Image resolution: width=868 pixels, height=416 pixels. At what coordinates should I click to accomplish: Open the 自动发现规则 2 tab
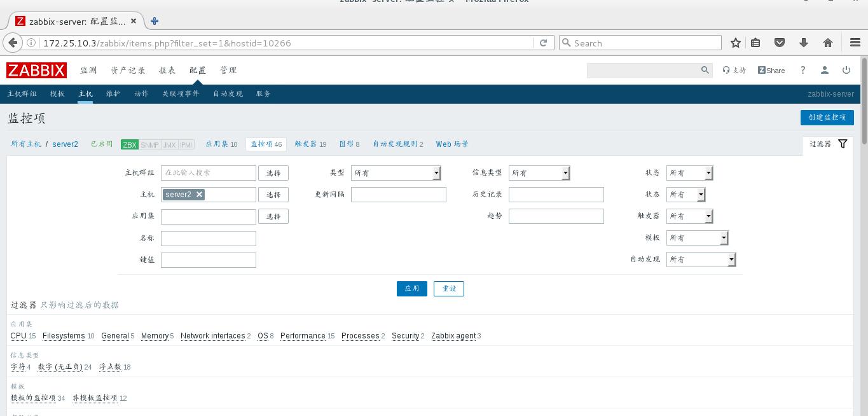[x=397, y=144]
